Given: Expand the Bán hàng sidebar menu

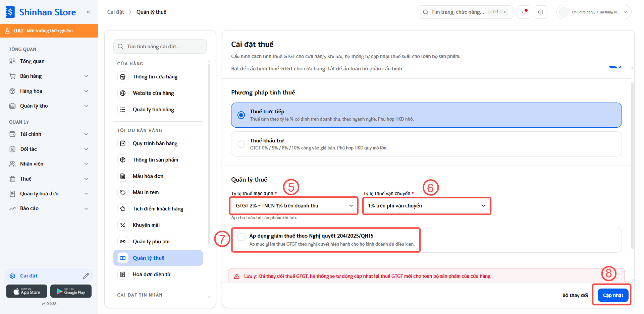Looking at the screenshot, I should tap(49, 76).
